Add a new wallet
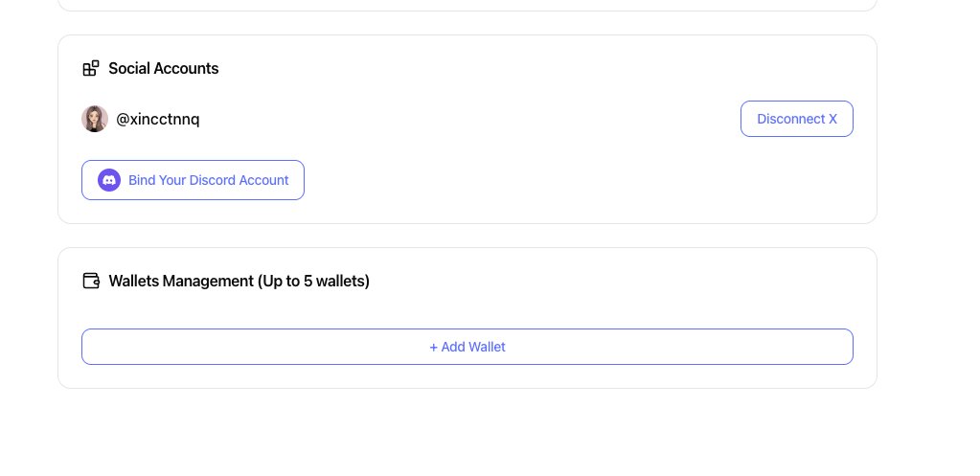 coord(467,347)
